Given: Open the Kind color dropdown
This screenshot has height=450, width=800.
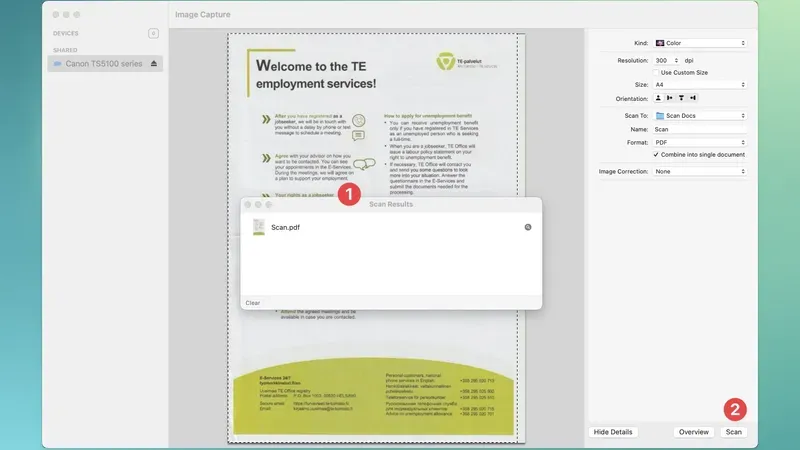Looking at the screenshot, I should (700, 43).
